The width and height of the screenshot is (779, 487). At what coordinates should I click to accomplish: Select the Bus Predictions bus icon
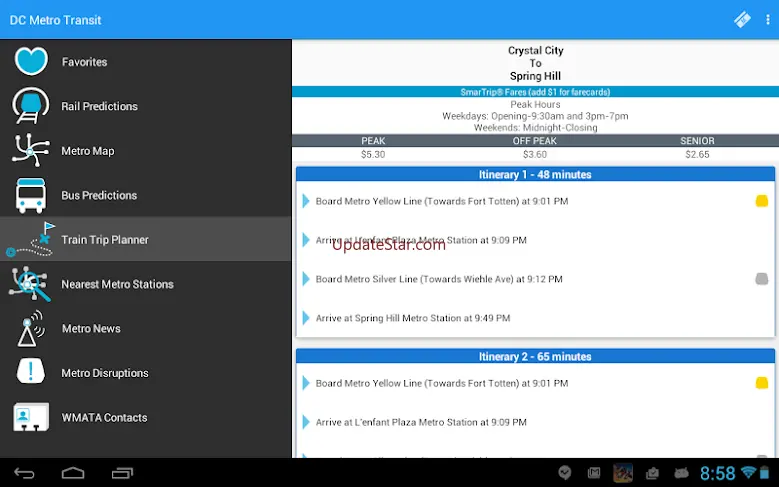pos(31,195)
